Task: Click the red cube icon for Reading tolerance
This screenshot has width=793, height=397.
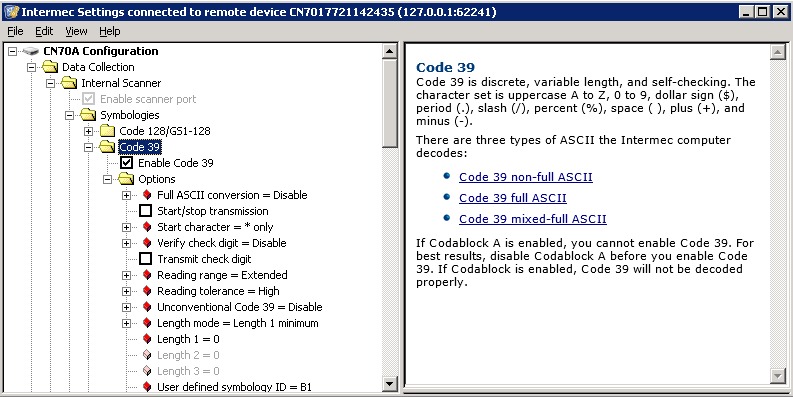Action: [147, 291]
